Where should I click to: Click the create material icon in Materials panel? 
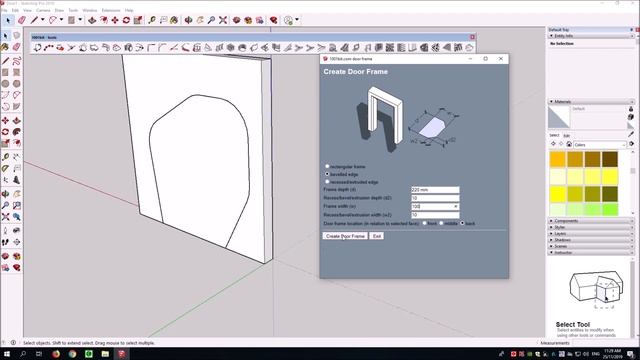pos(631,117)
